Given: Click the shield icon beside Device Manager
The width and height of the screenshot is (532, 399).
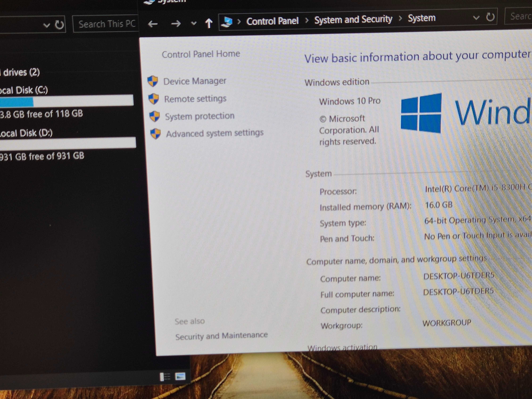Looking at the screenshot, I should (153, 81).
